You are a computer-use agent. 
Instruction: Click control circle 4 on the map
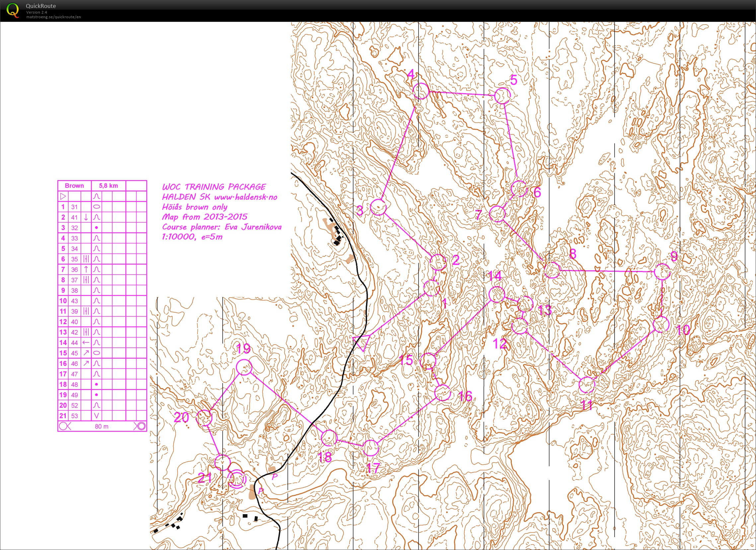click(421, 91)
